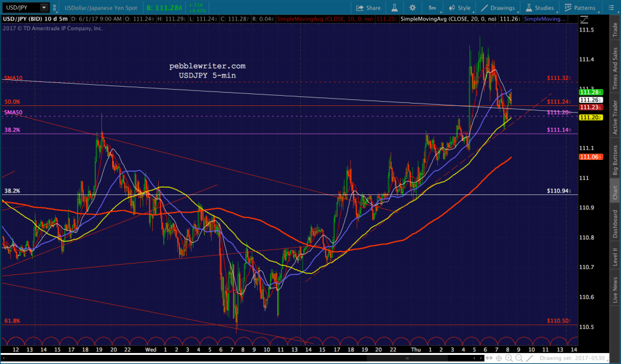Click the SMA10 line label
This screenshot has width=621, height=364.
(13, 78)
